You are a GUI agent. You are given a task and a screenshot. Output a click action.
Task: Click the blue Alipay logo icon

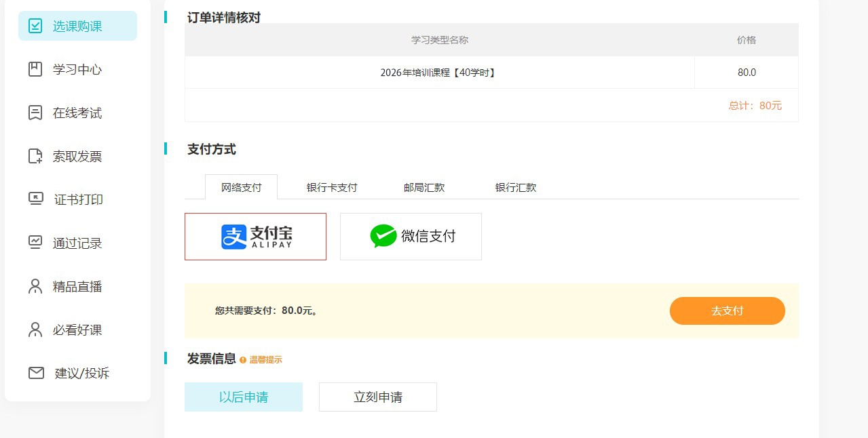click(x=233, y=237)
